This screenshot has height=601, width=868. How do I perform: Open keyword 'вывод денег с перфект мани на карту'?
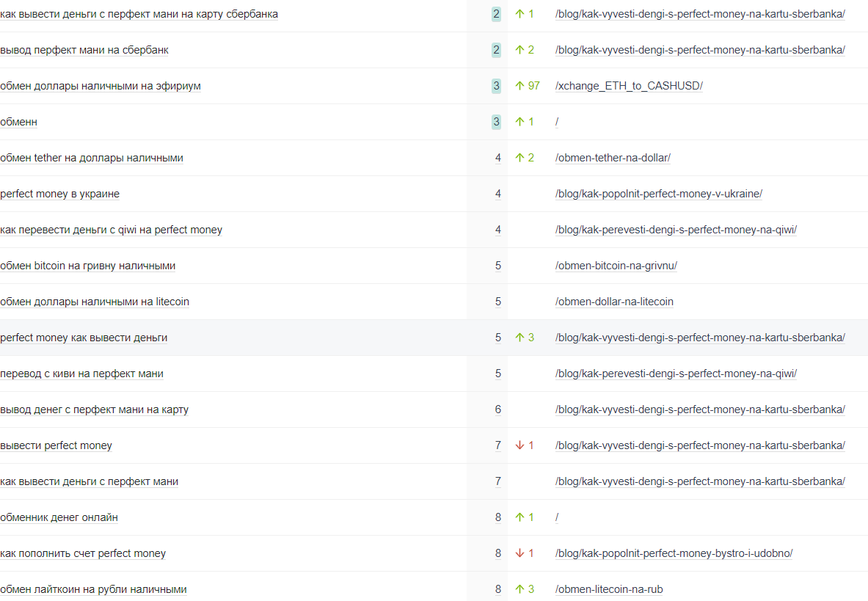point(94,409)
